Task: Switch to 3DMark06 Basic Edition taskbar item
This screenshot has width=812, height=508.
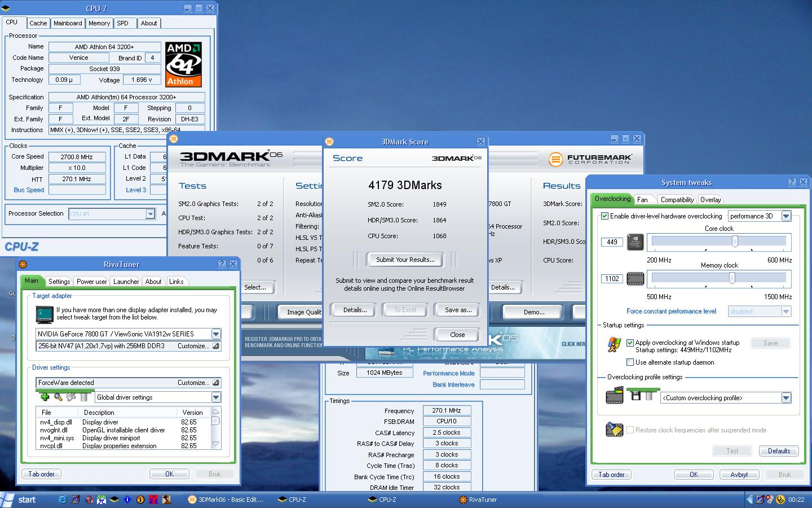Action: (226, 500)
